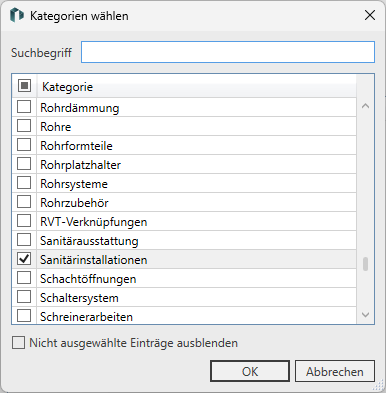Viewport: 386px width, 393px height.
Task: Enable 'Nicht ausgewählte Einträge ausblenden' option
Action: (18, 343)
